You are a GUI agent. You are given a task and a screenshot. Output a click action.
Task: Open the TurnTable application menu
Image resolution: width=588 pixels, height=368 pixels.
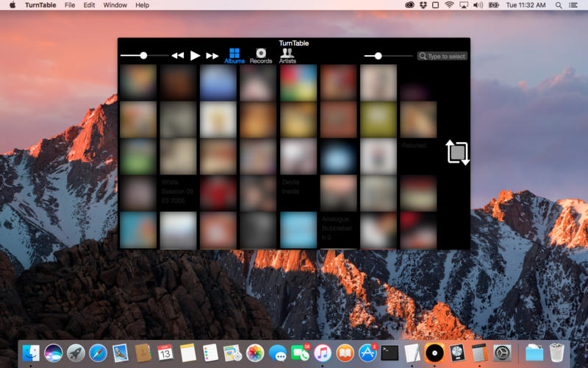[40, 5]
